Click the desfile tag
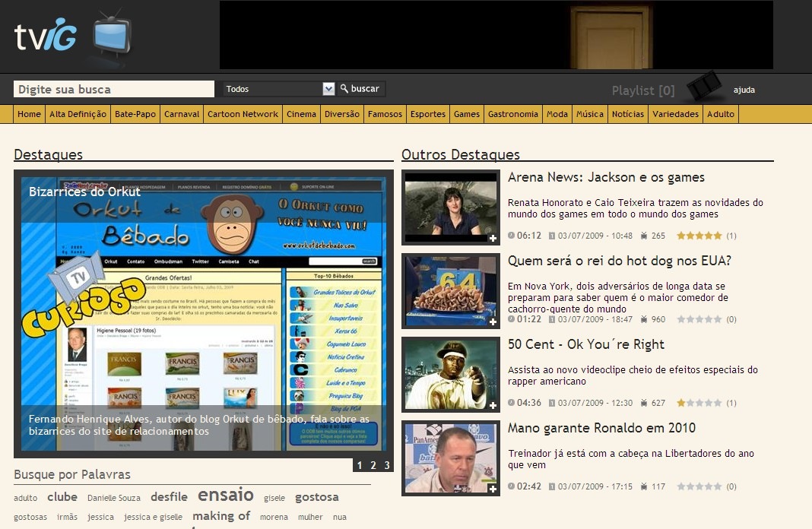 point(169,497)
